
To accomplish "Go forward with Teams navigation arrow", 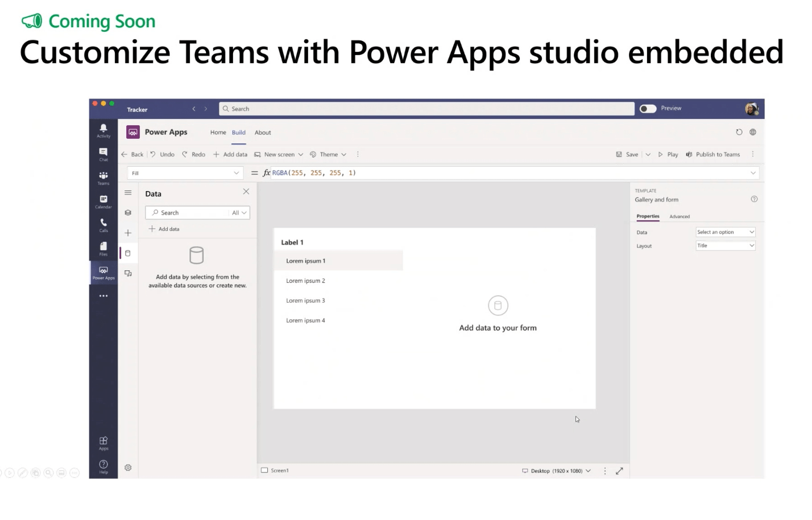I will click(206, 109).
